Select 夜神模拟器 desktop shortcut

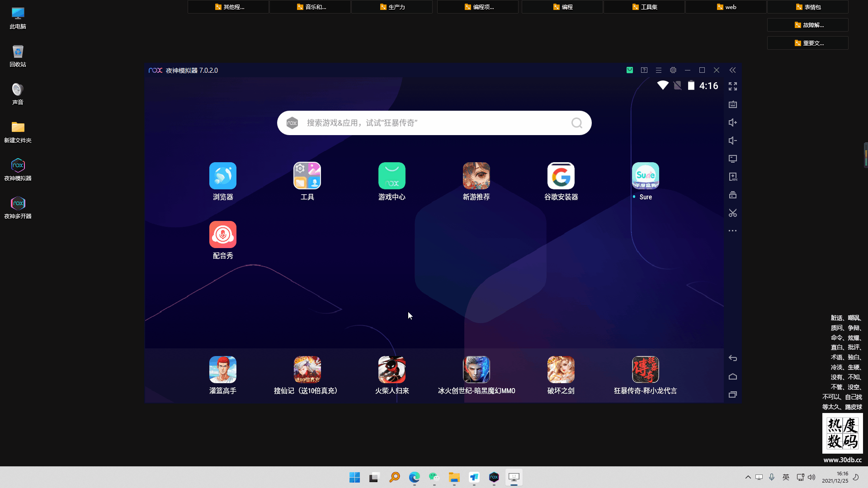point(18,170)
